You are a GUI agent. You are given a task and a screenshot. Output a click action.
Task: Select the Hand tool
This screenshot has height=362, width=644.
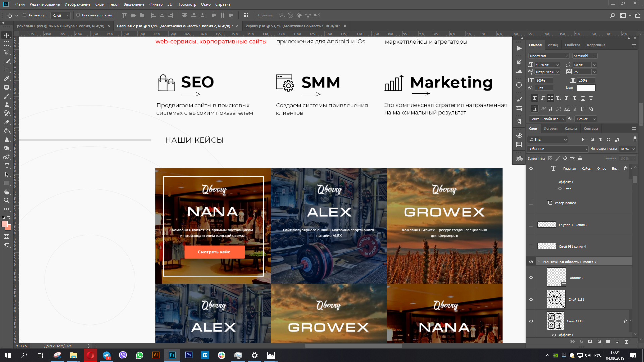click(7, 192)
